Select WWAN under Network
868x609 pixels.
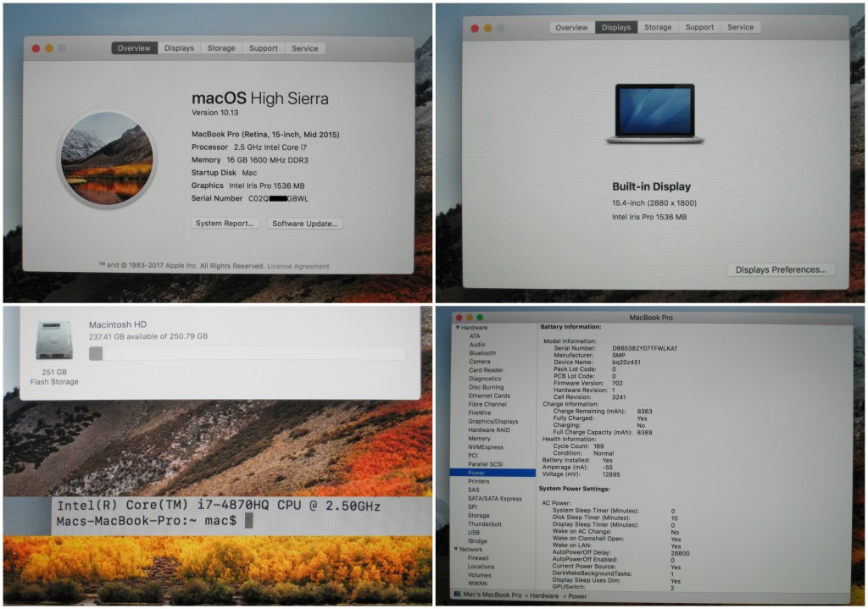477,584
